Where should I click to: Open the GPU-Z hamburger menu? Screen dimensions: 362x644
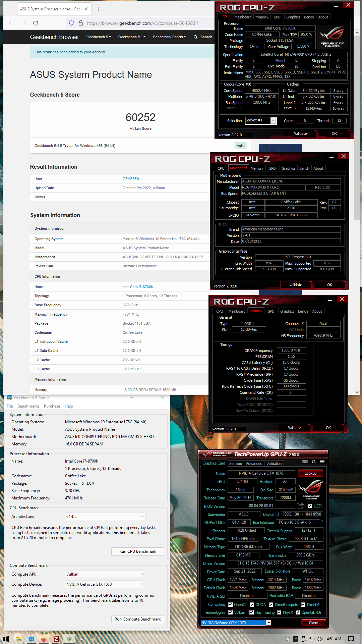pyautogui.click(x=322, y=462)
